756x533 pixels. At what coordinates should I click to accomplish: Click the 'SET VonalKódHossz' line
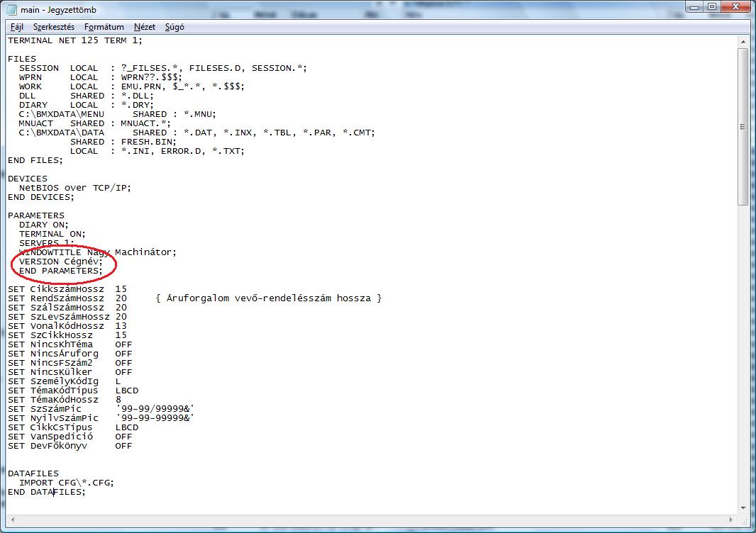[x=67, y=326]
